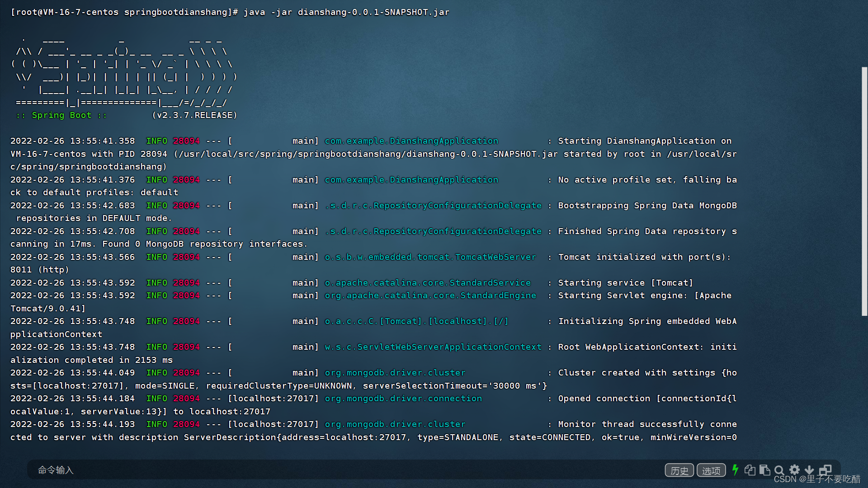Open search with the magnifier icon
868x488 pixels.
(779, 470)
